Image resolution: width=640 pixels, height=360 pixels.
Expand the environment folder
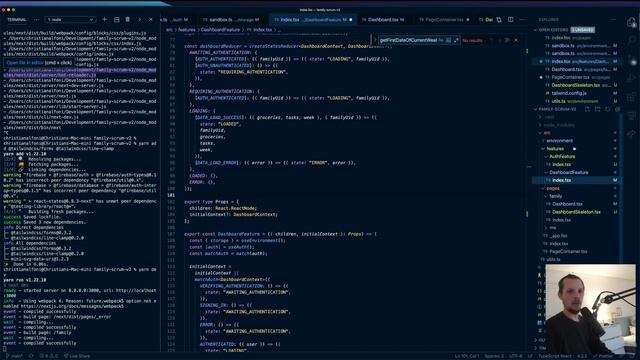pos(577,141)
